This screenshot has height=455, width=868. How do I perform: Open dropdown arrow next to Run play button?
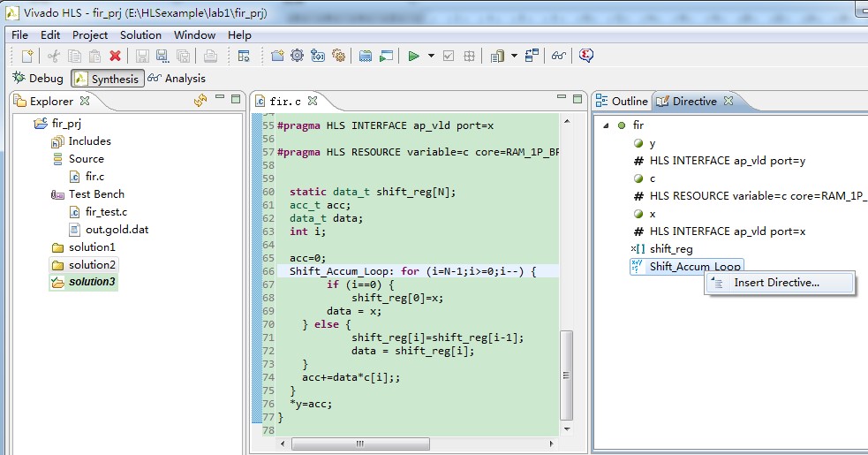coord(431,56)
